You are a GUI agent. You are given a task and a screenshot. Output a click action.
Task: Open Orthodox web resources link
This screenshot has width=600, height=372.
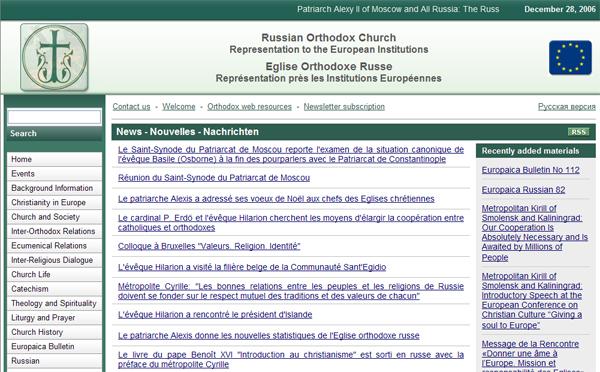point(249,107)
